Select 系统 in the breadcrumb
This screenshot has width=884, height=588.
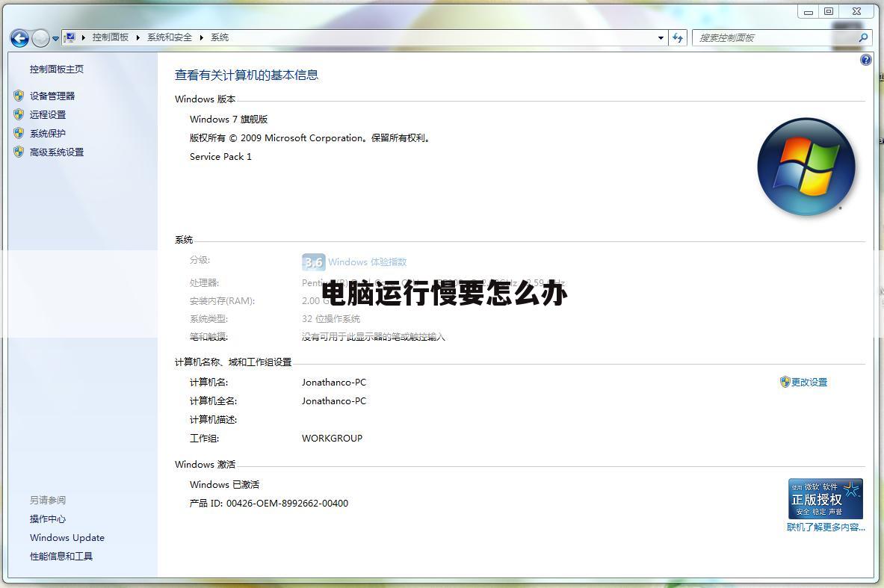[x=219, y=37]
